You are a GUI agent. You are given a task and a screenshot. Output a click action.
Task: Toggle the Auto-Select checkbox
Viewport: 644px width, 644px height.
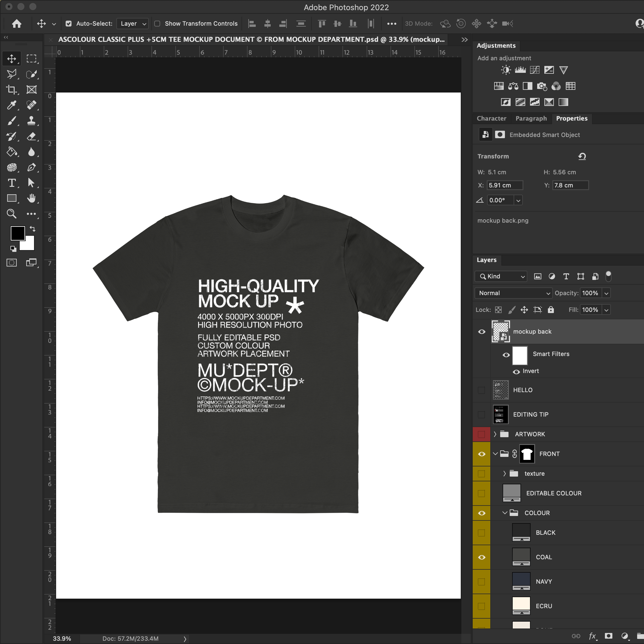69,24
